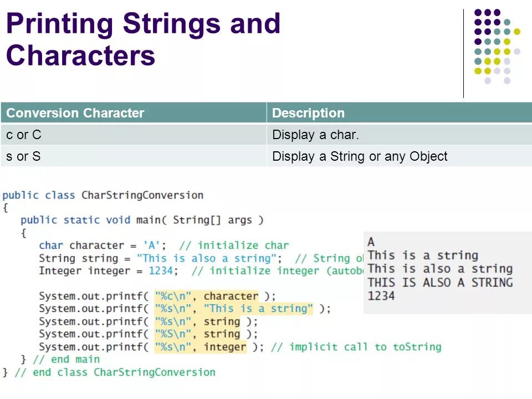Click the "public static void main" code line
The width and height of the screenshot is (532, 399).
(x=142, y=220)
